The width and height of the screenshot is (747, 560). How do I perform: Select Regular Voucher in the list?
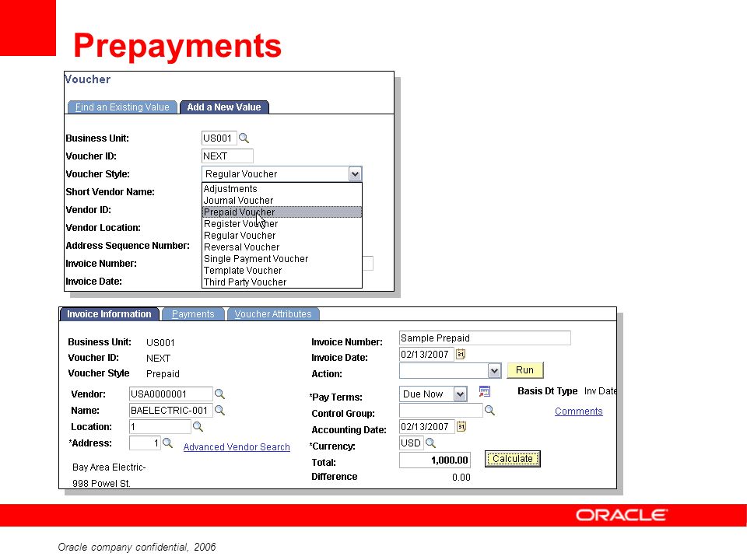click(x=282, y=235)
